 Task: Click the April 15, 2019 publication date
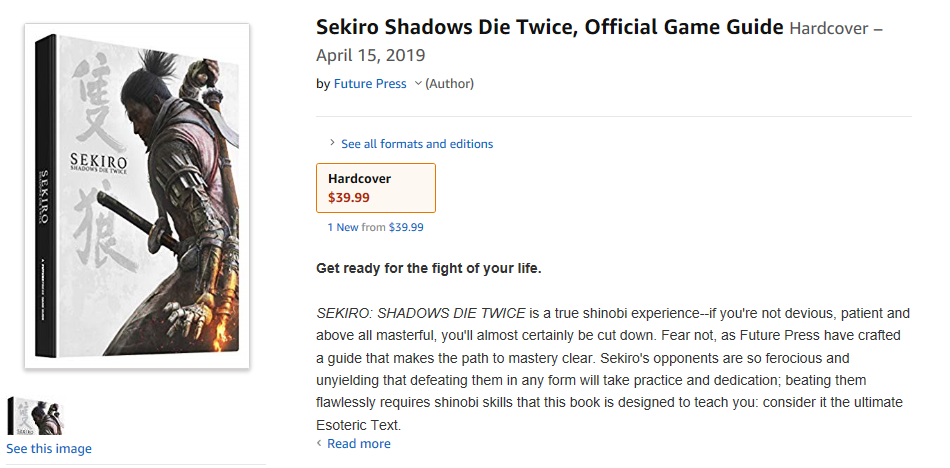click(371, 55)
